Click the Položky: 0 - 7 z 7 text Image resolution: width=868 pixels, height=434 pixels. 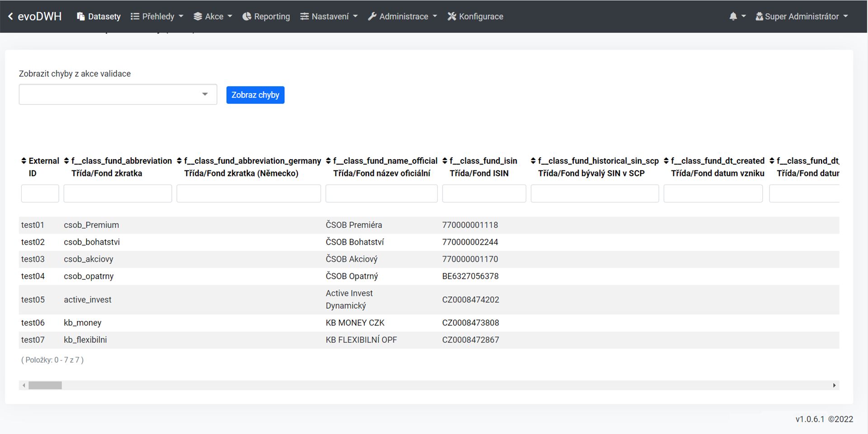(52, 360)
